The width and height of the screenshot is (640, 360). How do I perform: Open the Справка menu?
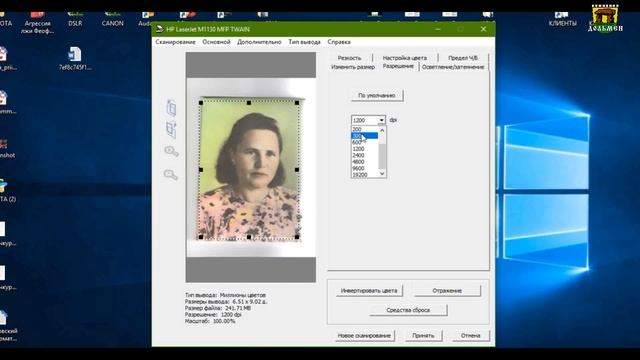coord(339,42)
